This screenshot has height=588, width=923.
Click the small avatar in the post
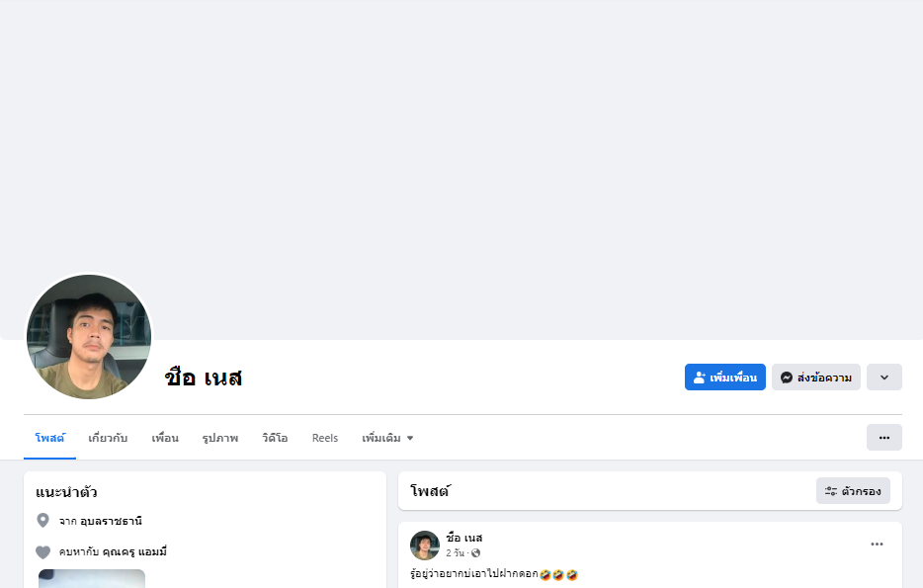tap(424, 546)
